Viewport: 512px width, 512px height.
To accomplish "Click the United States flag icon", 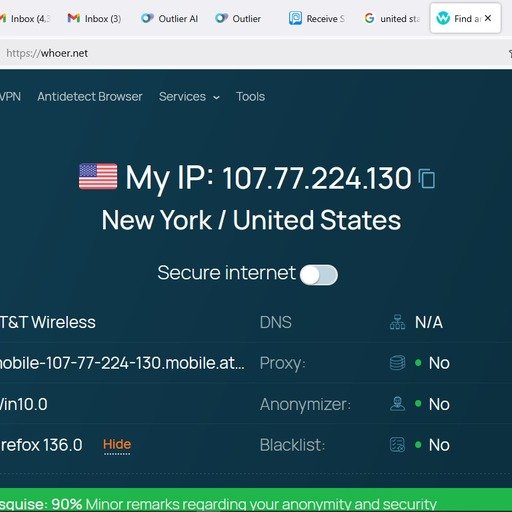I will click(98, 177).
